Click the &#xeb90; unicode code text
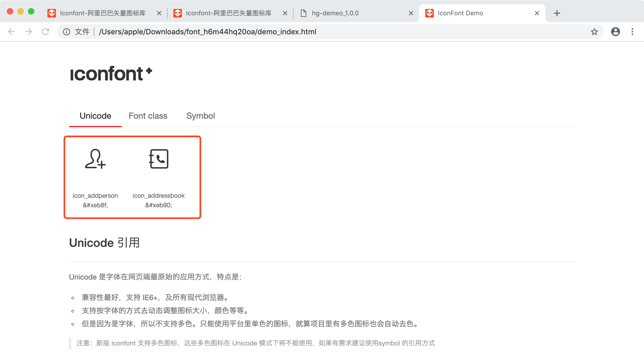Screen dimensions: 644x356 [x=158, y=205]
